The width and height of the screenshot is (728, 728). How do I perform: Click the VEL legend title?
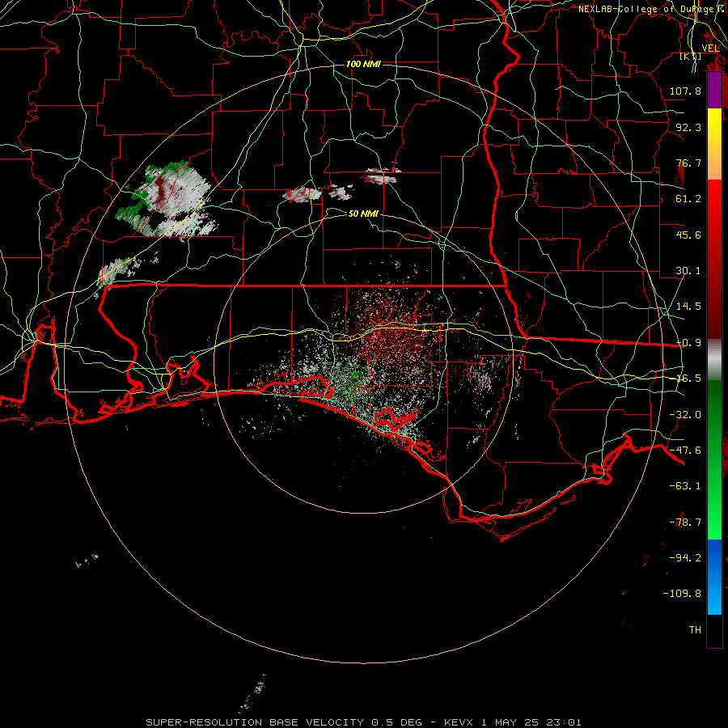(710, 49)
